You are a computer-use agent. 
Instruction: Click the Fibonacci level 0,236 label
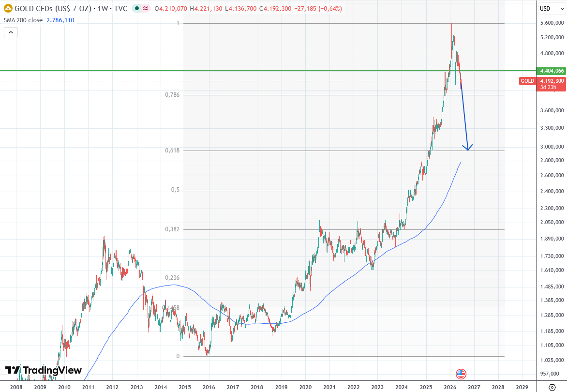click(x=172, y=278)
